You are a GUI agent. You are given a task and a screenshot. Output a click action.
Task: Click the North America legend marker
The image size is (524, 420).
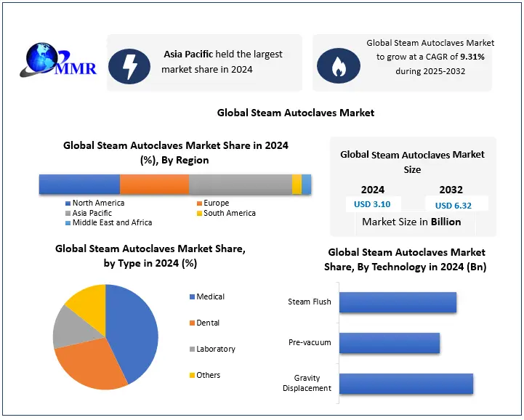pos(68,203)
